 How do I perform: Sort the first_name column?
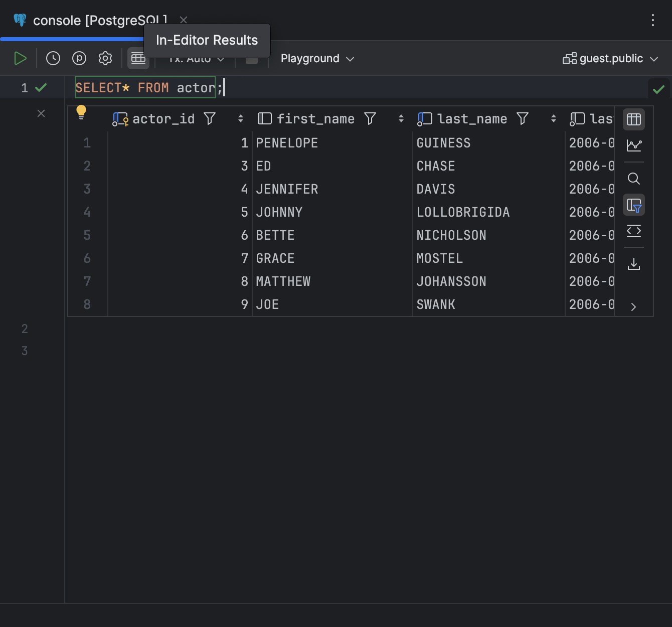click(401, 118)
